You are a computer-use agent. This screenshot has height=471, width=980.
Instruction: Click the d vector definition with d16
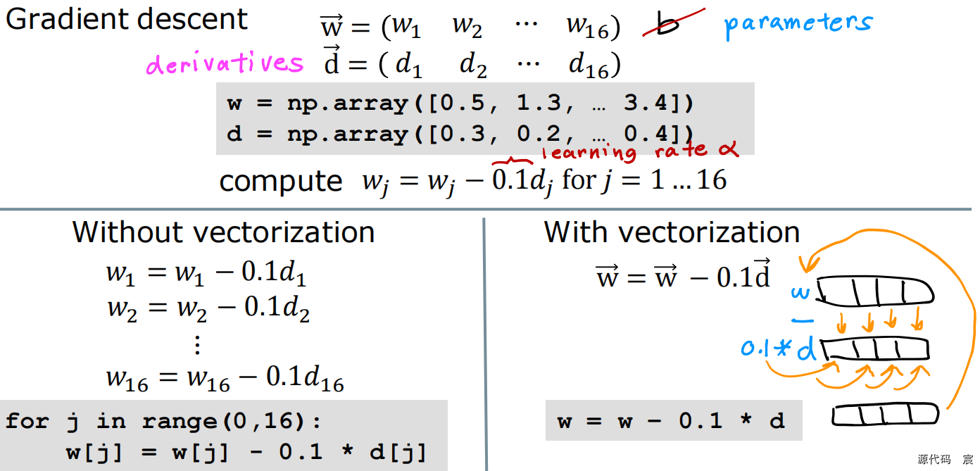(x=472, y=64)
